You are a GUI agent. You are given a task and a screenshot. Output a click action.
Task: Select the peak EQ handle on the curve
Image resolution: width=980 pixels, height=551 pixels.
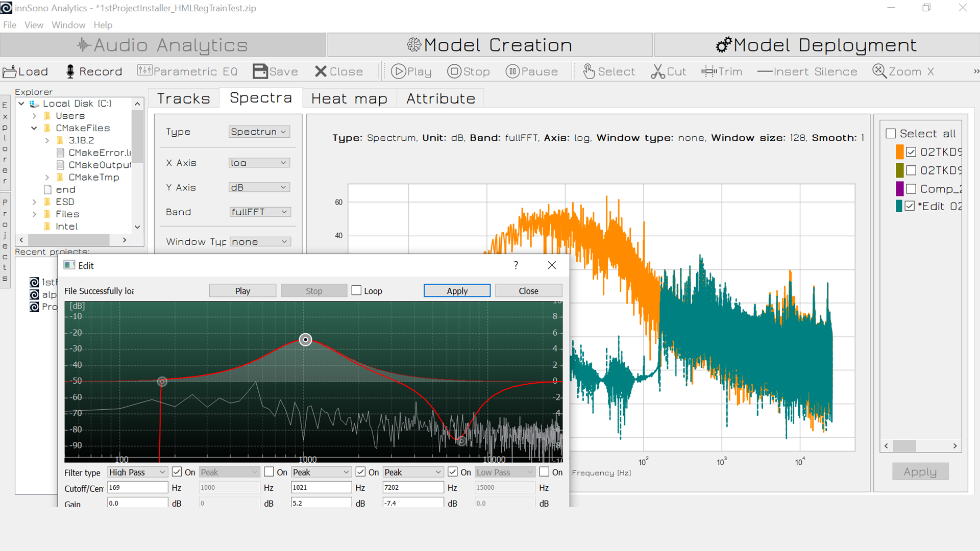(x=305, y=339)
